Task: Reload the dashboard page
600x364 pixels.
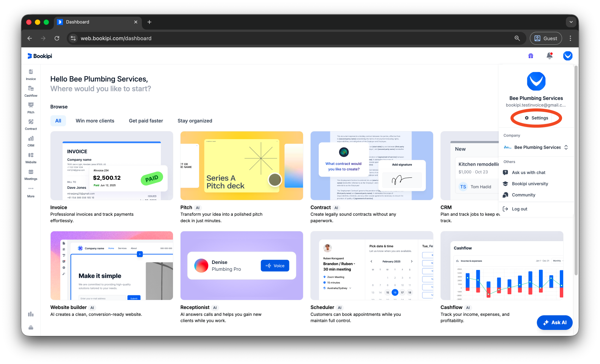Action: [57, 38]
